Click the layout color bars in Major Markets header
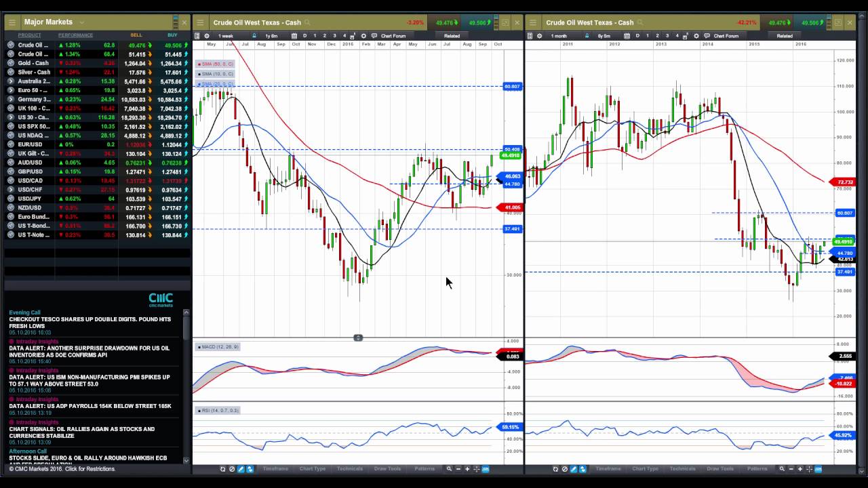The image size is (868, 488). point(175,22)
